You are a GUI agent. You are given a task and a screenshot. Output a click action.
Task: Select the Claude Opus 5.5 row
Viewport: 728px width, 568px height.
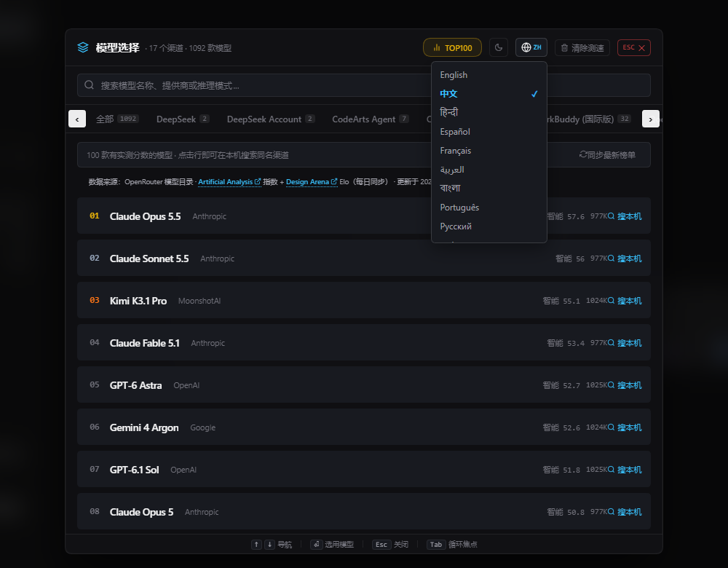(x=363, y=216)
